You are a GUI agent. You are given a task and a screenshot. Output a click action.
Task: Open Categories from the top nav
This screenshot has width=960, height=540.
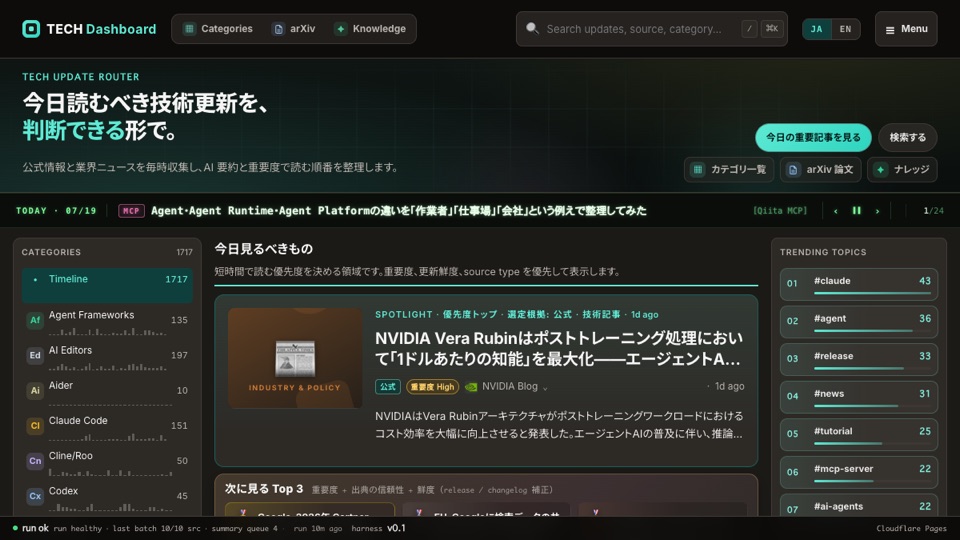click(218, 29)
